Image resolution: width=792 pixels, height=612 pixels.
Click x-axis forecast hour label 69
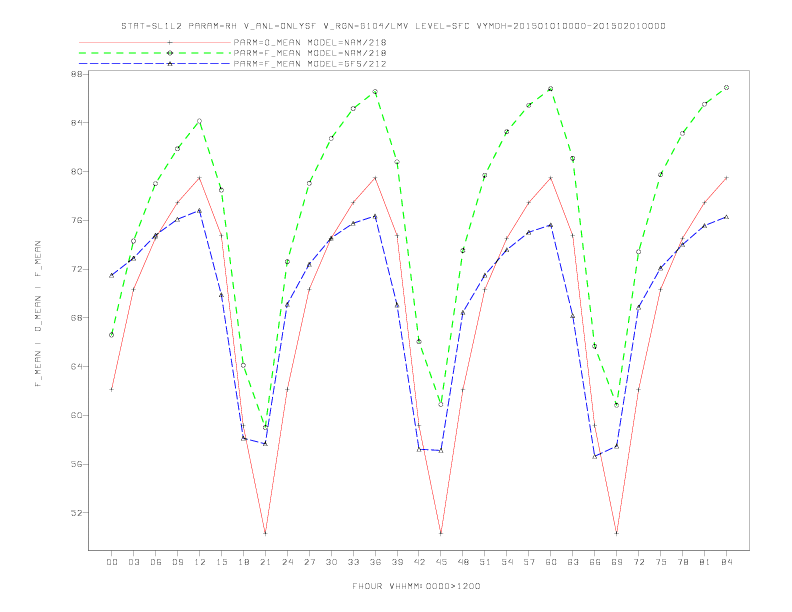click(x=617, y=562)
